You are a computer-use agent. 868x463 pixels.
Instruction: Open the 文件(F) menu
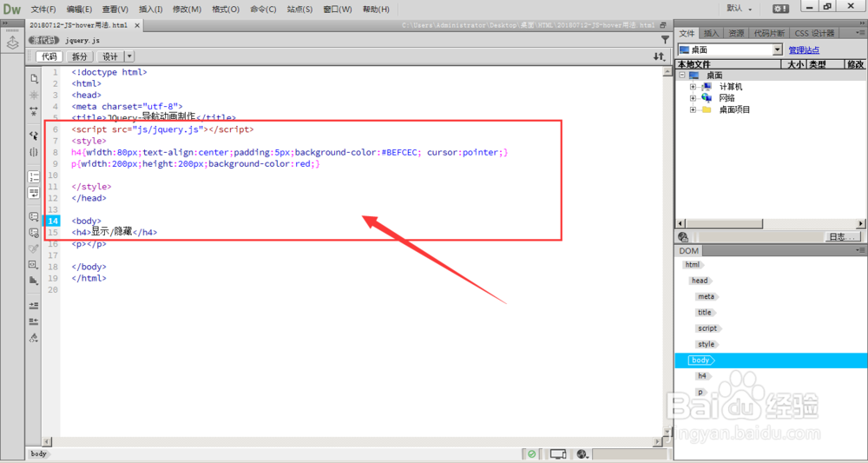tap(43, 10)
